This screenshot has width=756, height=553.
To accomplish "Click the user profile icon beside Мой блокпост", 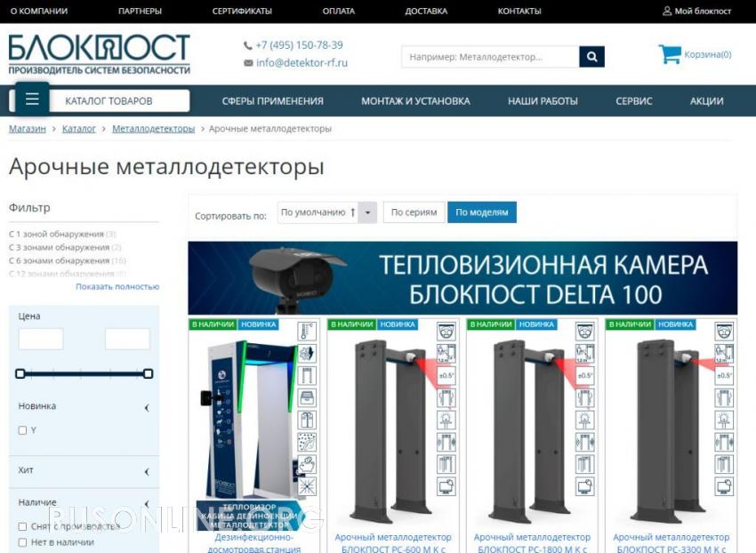I will (x=667, y=11).
